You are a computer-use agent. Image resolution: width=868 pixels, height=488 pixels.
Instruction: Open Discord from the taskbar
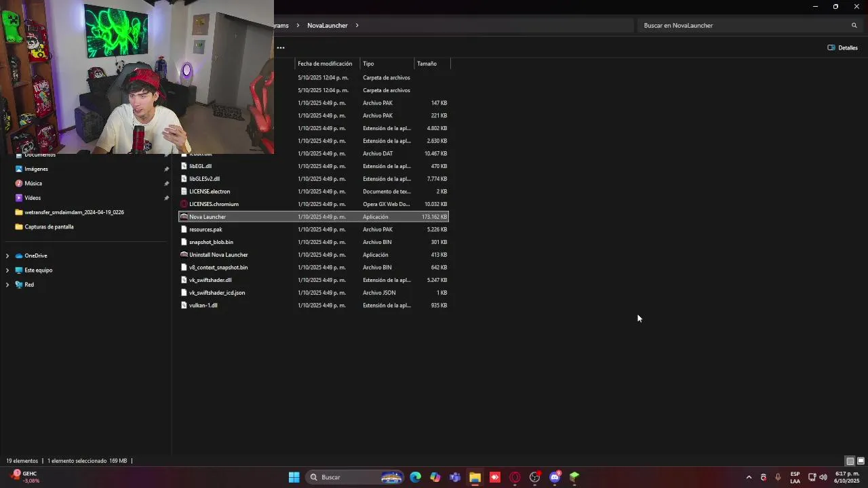tap(555, 477)
